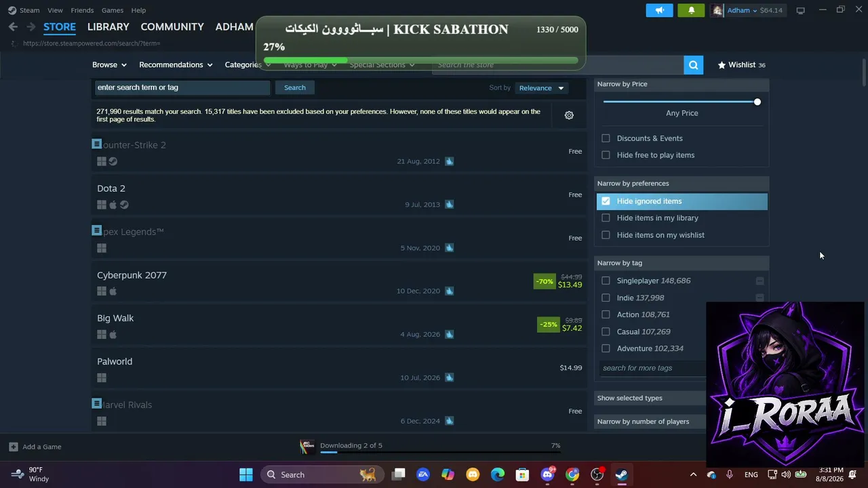This screenshot has width=868, height=488.
Task: Open Google Chrome from the taskbar
Action: click(572, 474)
